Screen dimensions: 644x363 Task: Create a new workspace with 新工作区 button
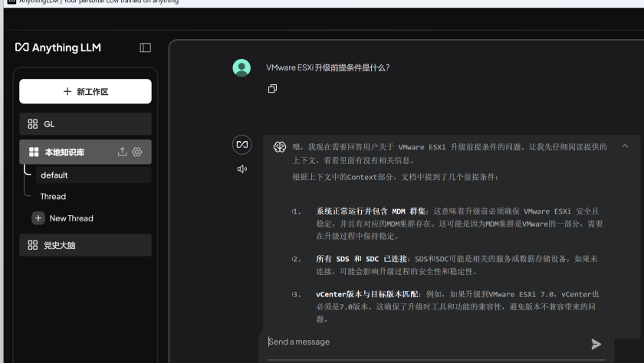pyautogui.click(x=85, y=91)
